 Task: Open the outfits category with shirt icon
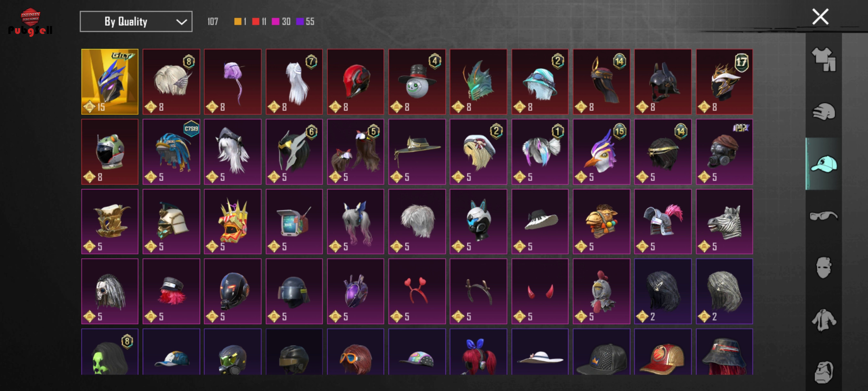point(824,59)
